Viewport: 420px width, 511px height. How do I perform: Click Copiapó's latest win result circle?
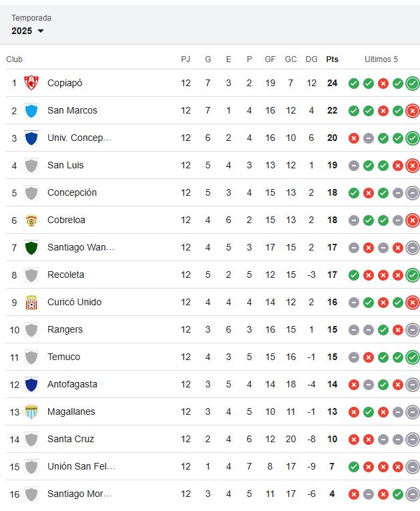tap(413, 83)
